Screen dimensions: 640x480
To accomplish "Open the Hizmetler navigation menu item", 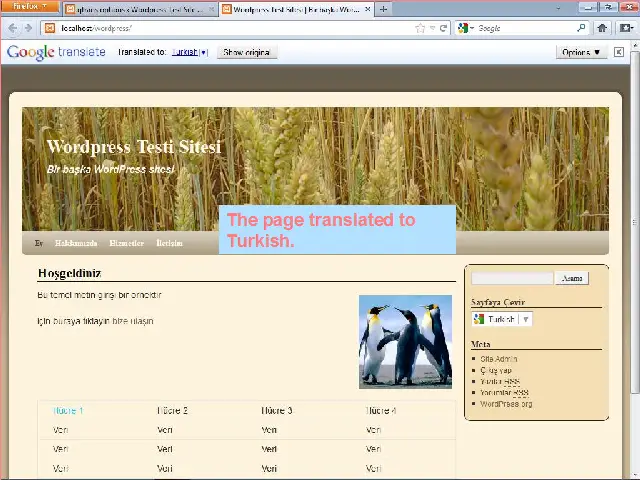I will [x=127, y=243].
